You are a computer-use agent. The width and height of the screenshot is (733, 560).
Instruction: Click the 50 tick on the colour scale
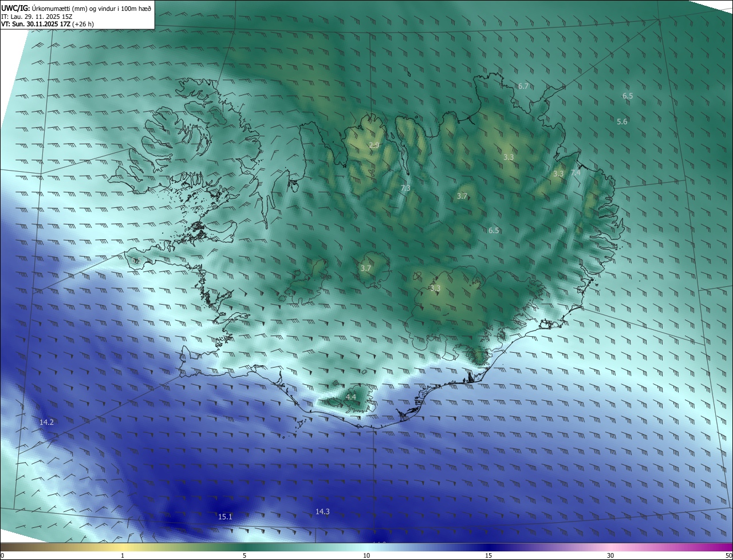tap(728, 555)
